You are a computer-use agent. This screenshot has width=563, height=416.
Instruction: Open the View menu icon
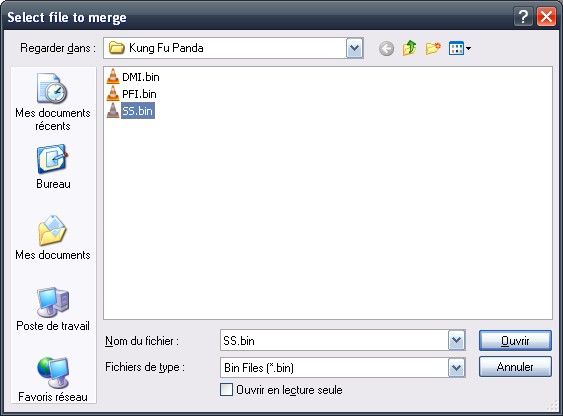click(x=460, y=48)
